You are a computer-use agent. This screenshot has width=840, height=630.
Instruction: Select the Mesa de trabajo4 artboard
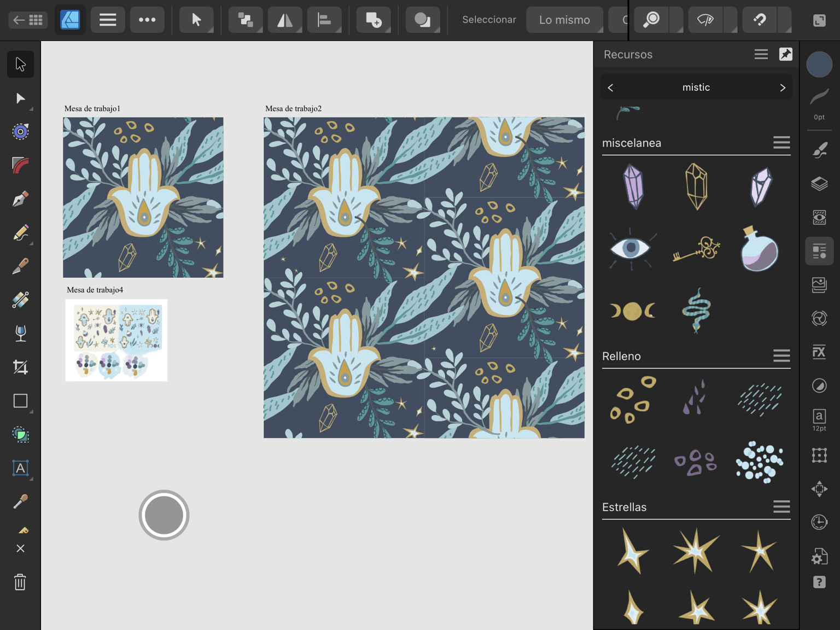tap(116, 340)
